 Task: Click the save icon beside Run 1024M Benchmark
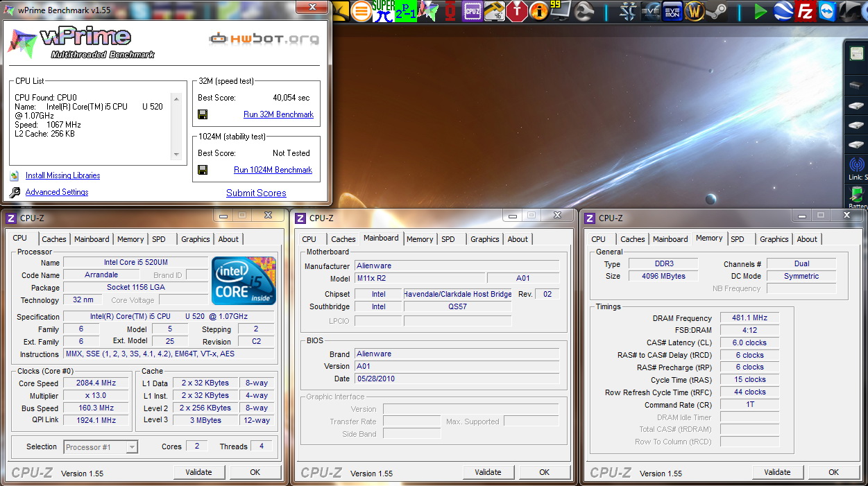pyautogui.click(x=203, y=170)
